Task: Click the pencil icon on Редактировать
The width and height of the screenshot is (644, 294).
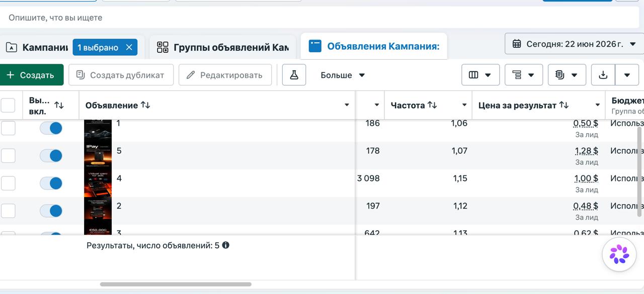Action: coord(191,75)
